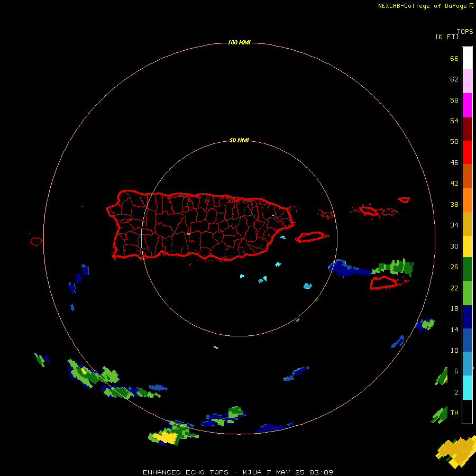Click the gold echo cluster in the bottom-right corner
Image resolution: width=476 pixels, height=476 pixels.
point(456,452)
